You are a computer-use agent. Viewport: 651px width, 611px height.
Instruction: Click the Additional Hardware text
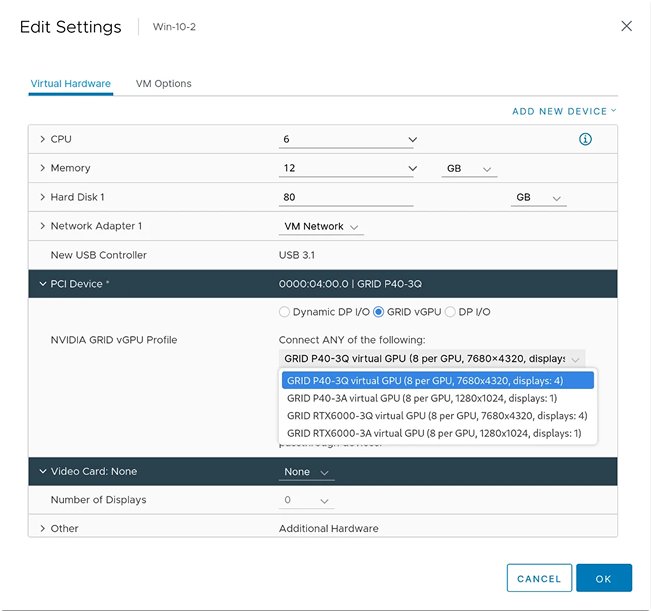(x=328, y=528)
